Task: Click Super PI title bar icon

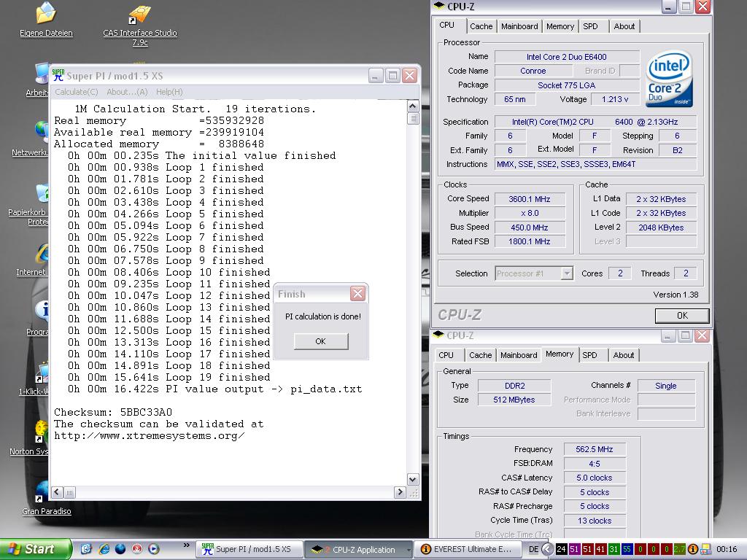Action: (58, 75)
